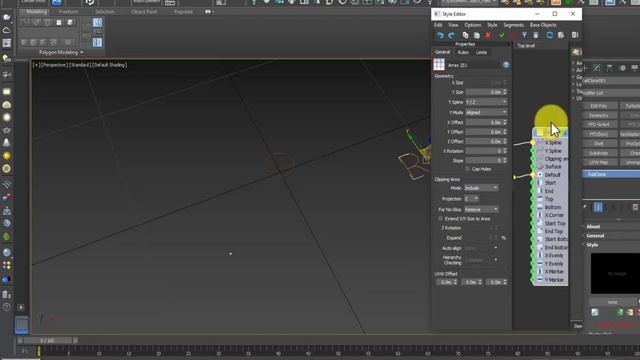Open the Auto align dropdown
Viewport: 640px width, 360px height.
point(481,248)
